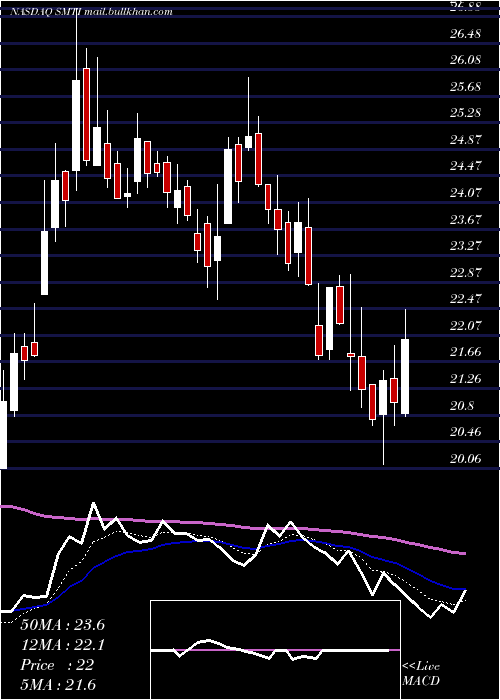Select the 25.68 price axis label
This screenshot has height=700, width=500.
pos(465,86)
